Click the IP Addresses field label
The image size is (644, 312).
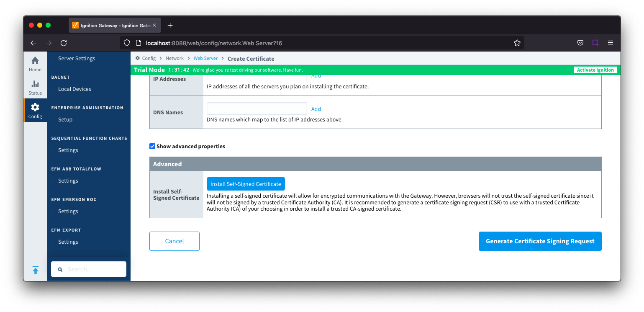[x=169, y=79]
